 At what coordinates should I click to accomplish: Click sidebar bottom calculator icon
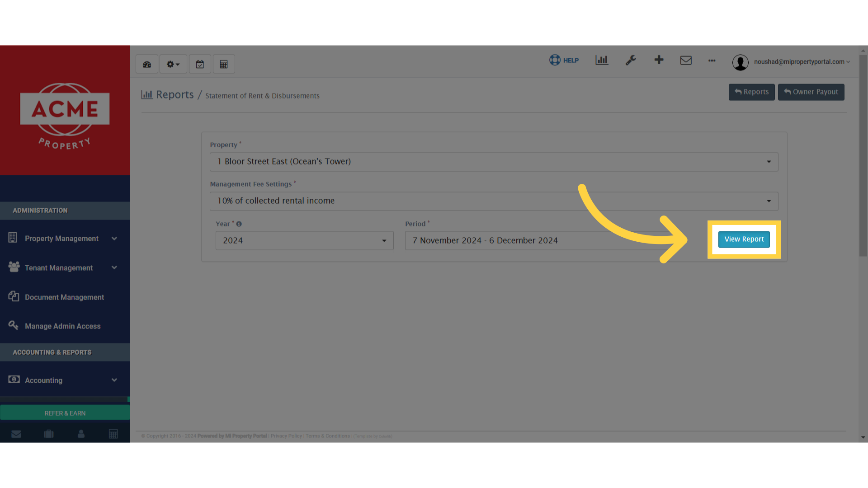113,434
